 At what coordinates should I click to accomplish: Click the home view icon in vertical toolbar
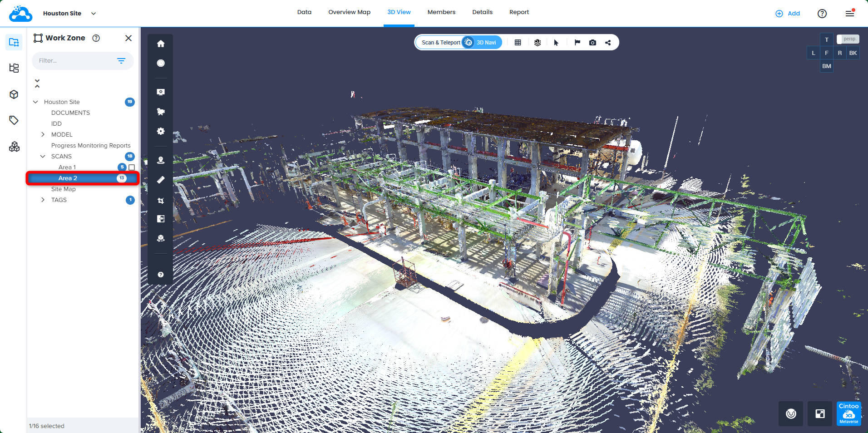click(x=161, y=44)
